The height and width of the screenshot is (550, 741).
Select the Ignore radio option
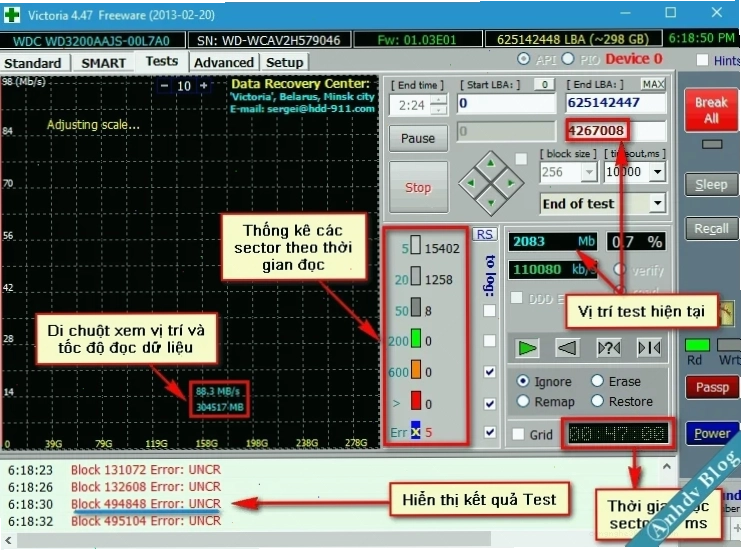pyautogui.click(x=523, y=381)
